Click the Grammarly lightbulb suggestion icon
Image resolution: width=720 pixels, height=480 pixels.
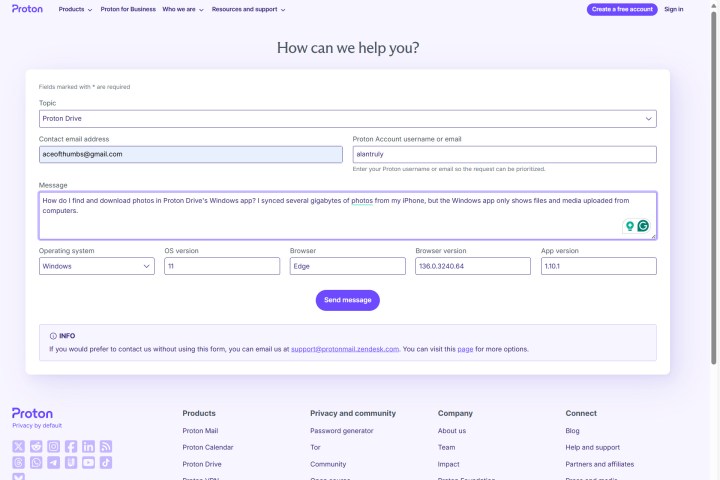point(630,226)
